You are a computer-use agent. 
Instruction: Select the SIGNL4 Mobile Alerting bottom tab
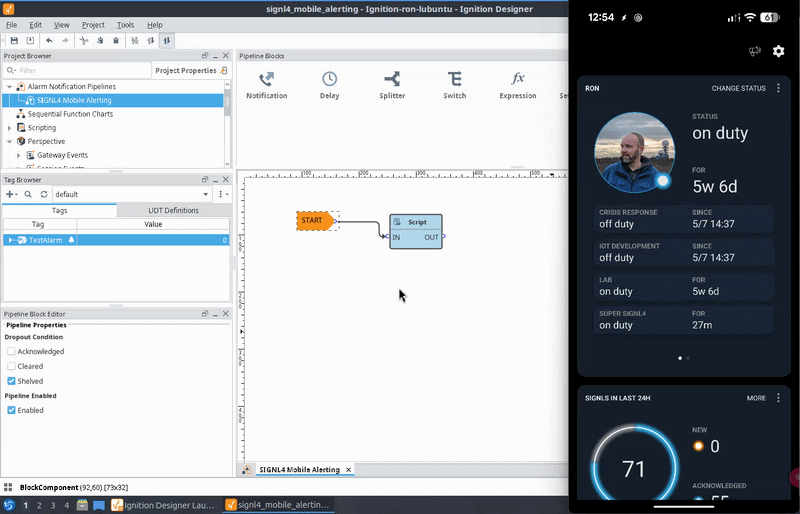click(299, 470)
